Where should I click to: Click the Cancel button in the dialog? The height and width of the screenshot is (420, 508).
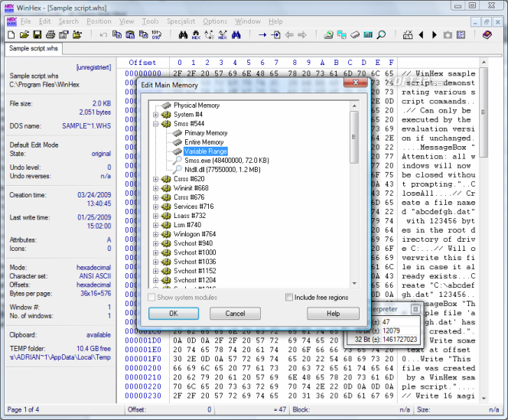coord(235,314)
